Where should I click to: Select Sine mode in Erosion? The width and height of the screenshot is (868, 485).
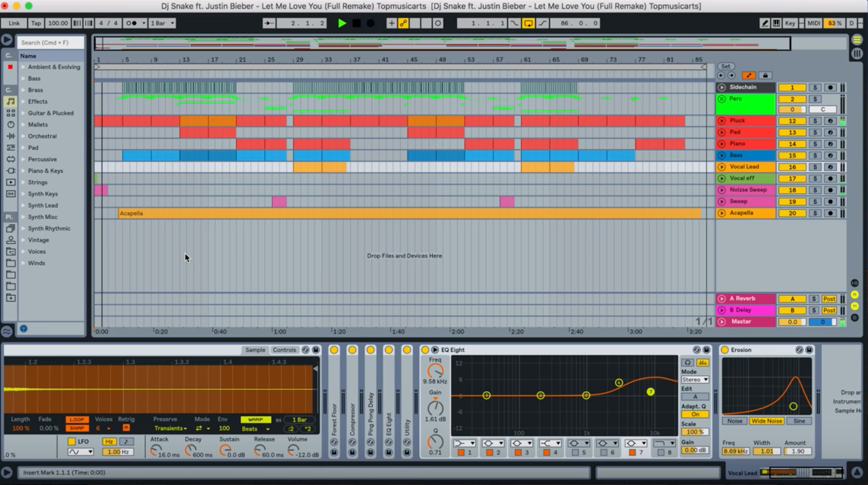pyautogui.click(x=800, y=421)
